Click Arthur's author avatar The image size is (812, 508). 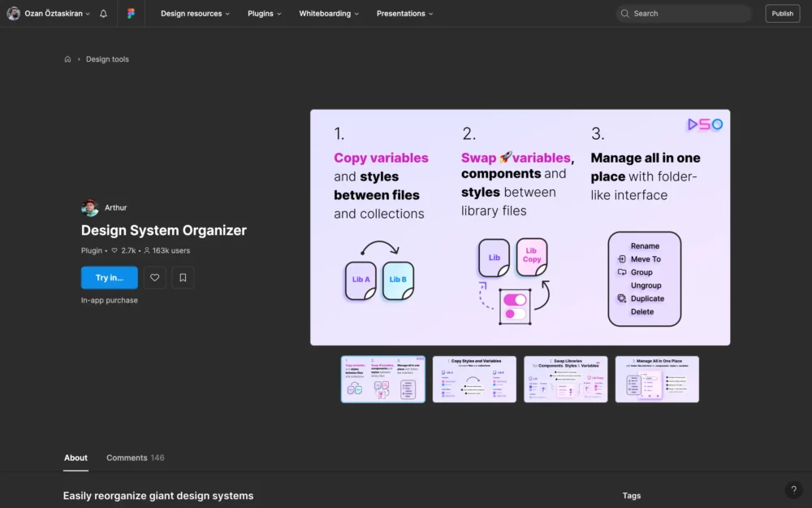pyautogui.click(x=89, y=208)
